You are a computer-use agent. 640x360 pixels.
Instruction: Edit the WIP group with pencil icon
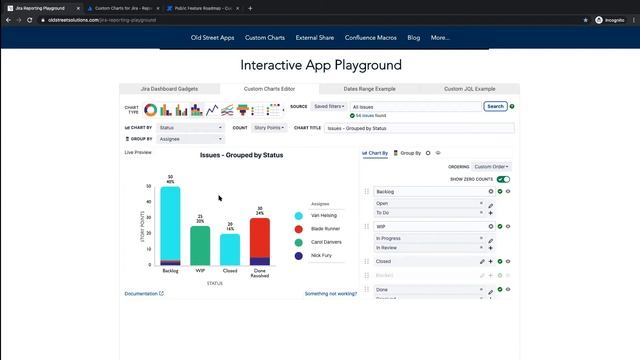click(491, 241)
